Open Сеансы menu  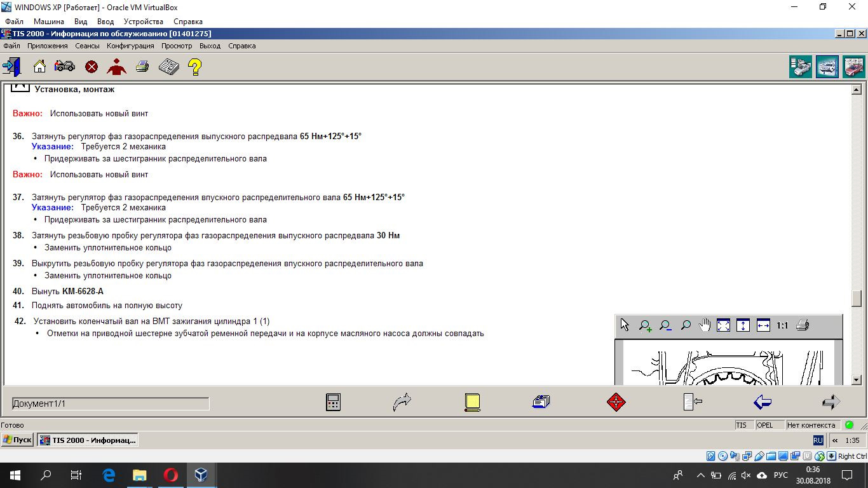[87, 46]
